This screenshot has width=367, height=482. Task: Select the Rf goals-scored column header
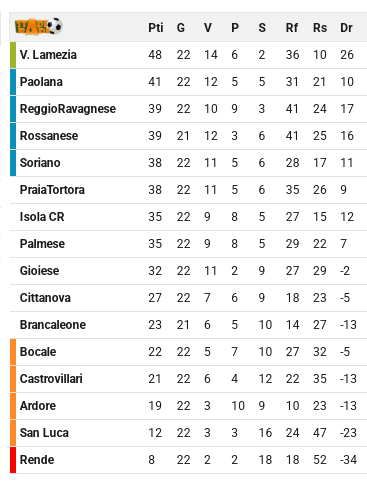coord(292,28)
